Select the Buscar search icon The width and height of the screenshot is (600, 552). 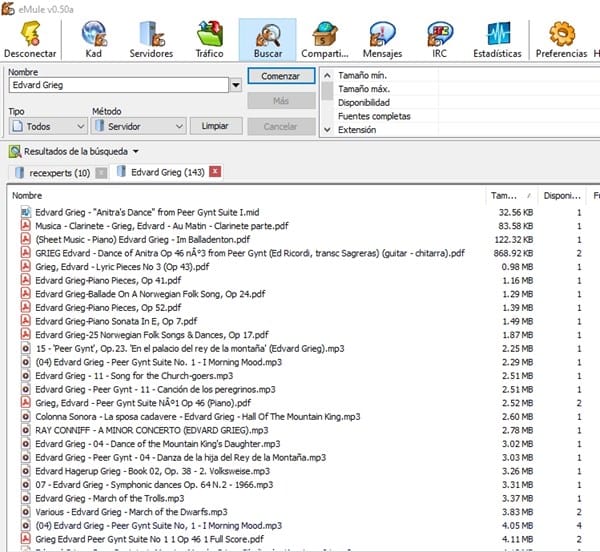click(267, 39)
